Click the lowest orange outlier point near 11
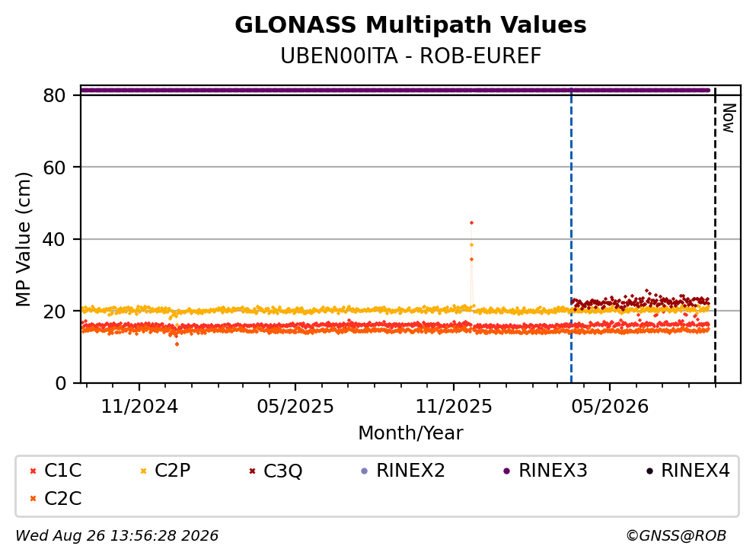This screenshot has height=559, width=756. pos(177,344)
